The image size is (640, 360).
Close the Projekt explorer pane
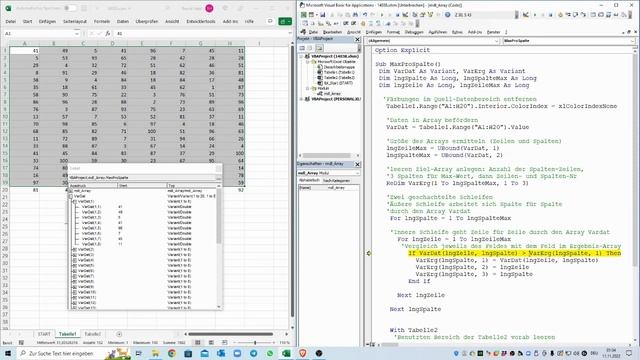point(358,39)
